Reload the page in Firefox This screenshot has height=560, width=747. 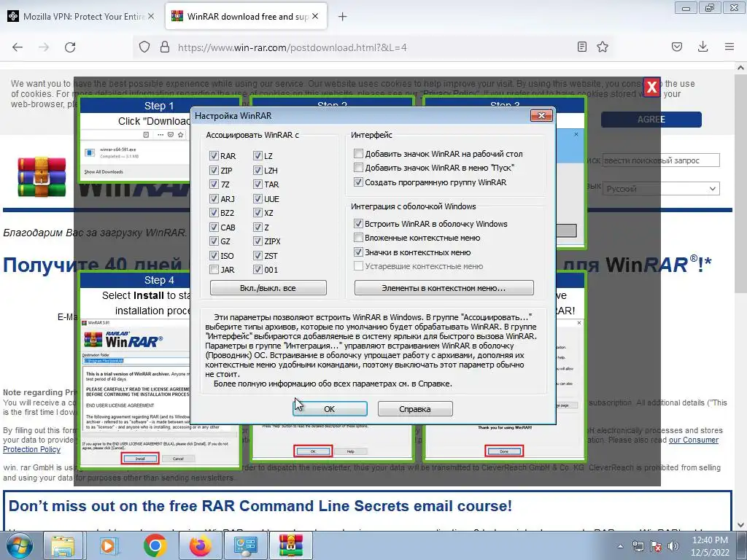point(70,47)
